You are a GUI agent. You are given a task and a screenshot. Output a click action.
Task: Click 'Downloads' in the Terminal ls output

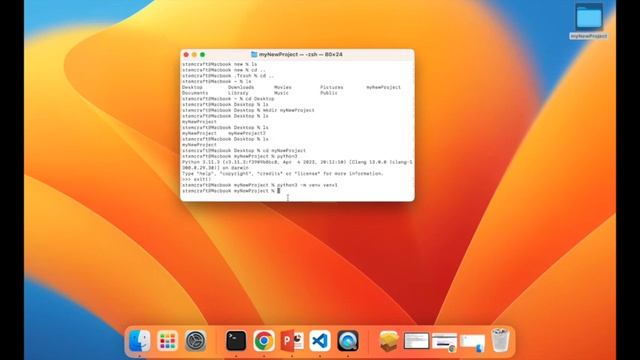[241, 87]
